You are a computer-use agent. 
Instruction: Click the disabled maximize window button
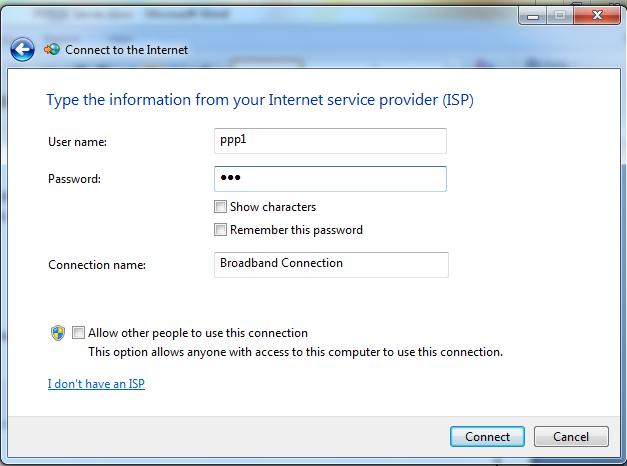560,16
